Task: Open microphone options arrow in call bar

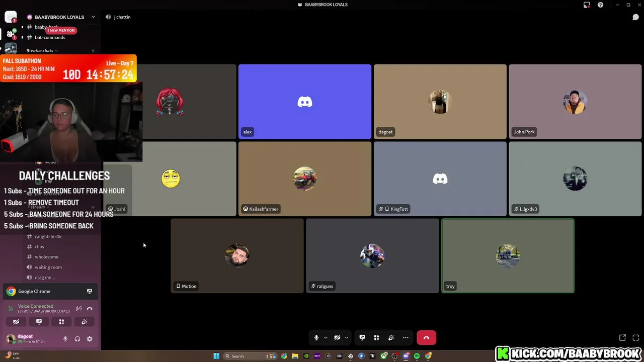Action: coord(326,338)
